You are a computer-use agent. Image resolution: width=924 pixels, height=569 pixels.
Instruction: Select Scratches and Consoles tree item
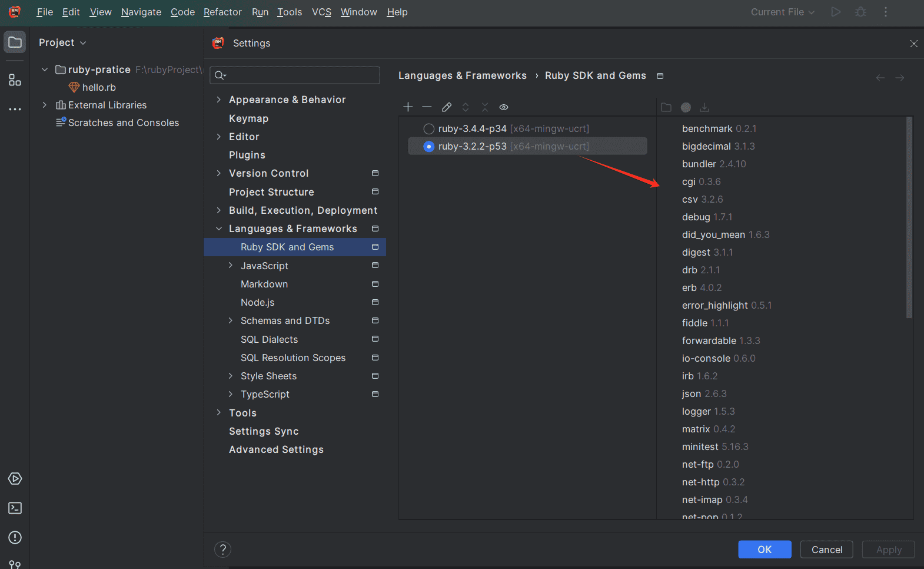tap(124, 123)
